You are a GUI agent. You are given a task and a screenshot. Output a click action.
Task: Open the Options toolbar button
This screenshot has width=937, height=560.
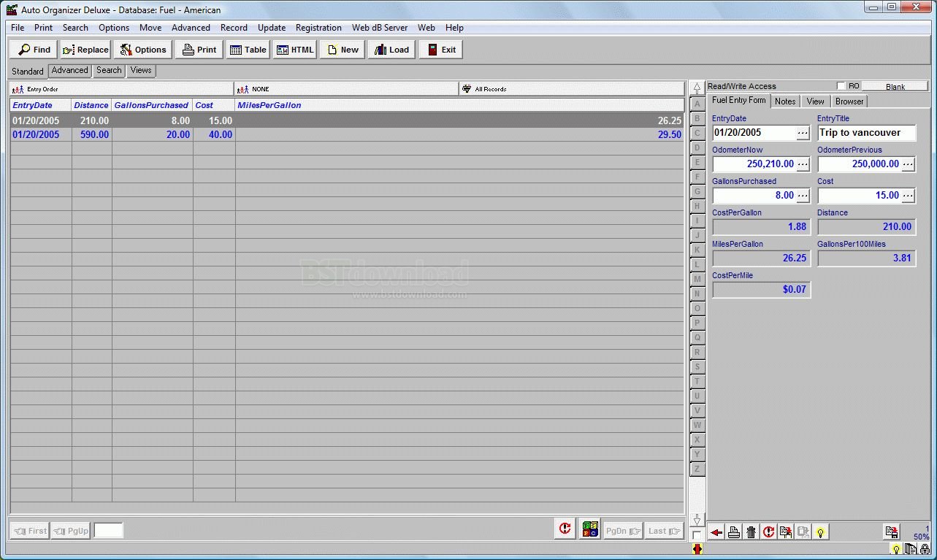point(143,50)
